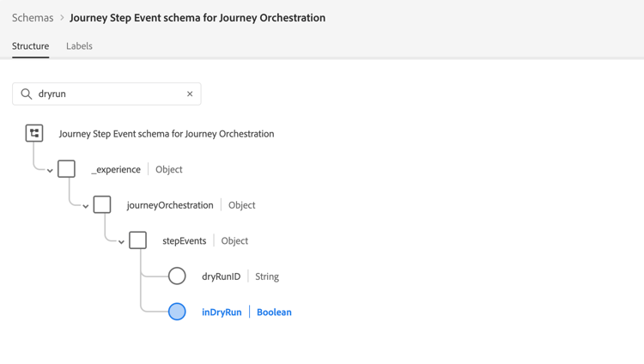Select the inDryRun Boolean field

[x=222, y=312]
